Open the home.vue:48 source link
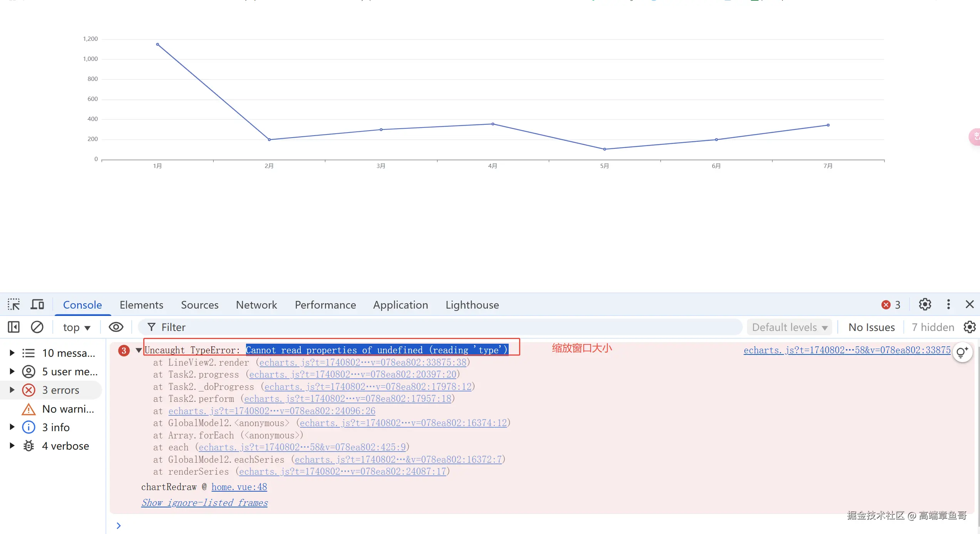The image size is (980, 534). click(x=239, y=487)
